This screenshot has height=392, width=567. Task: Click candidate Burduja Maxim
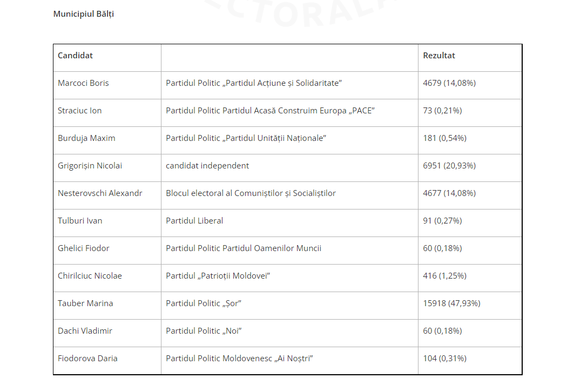(86, 138)
